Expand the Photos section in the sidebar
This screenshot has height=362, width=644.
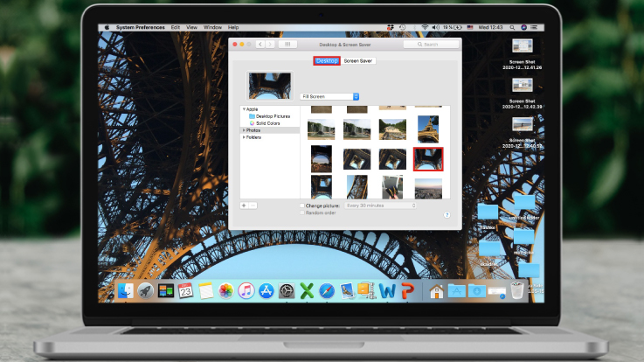click(x=244, y=130)
